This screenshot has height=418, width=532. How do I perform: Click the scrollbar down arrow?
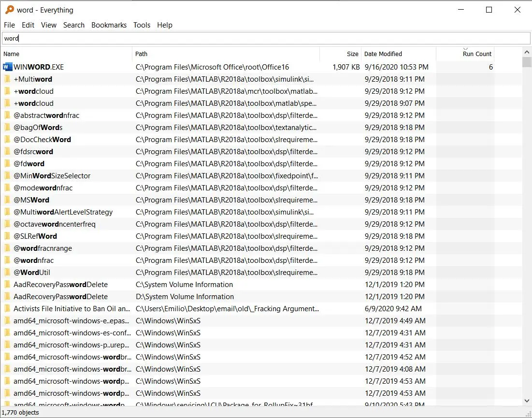[x=527, y=401]
